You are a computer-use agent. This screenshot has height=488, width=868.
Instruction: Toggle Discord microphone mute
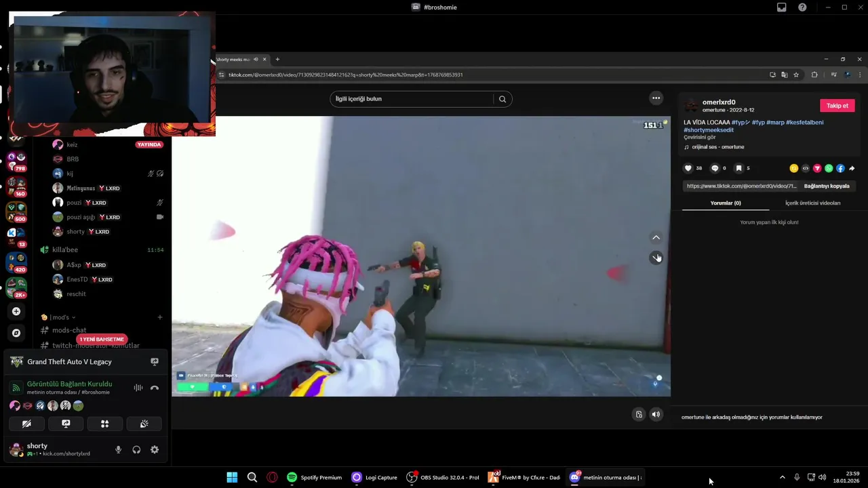[118, 449]
